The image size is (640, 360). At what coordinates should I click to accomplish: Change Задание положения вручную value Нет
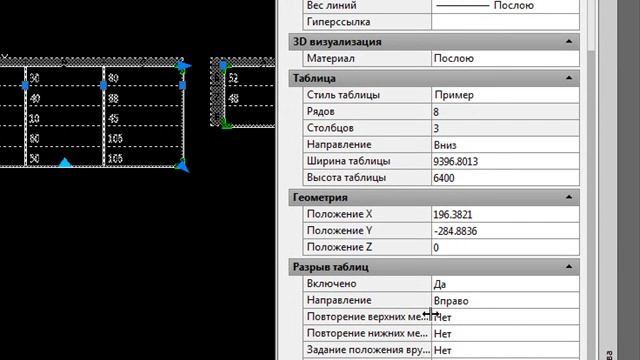point(505,350)
